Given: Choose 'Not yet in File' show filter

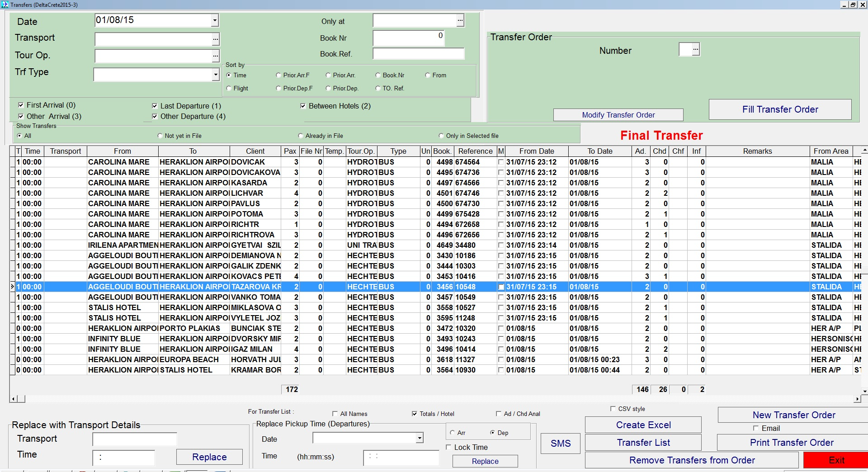Looking at the screenshot, I should coord(160,135).
